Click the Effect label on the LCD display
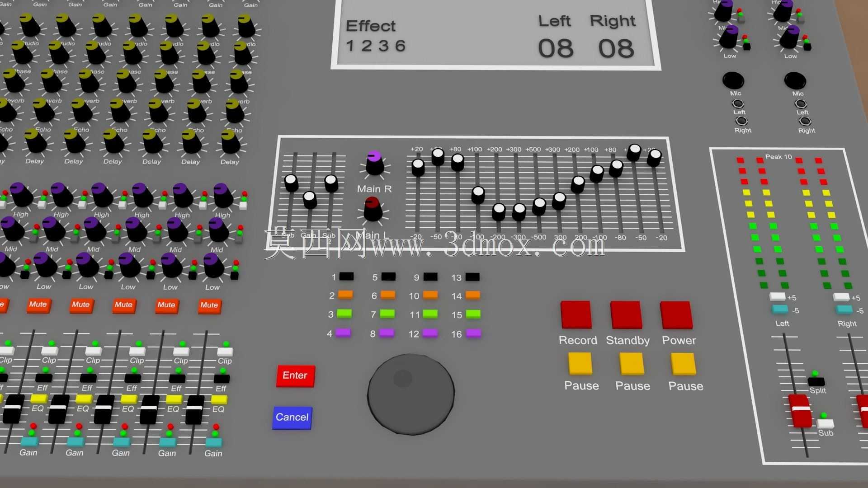This screenshot has width=868, height=488. (371, 26)
